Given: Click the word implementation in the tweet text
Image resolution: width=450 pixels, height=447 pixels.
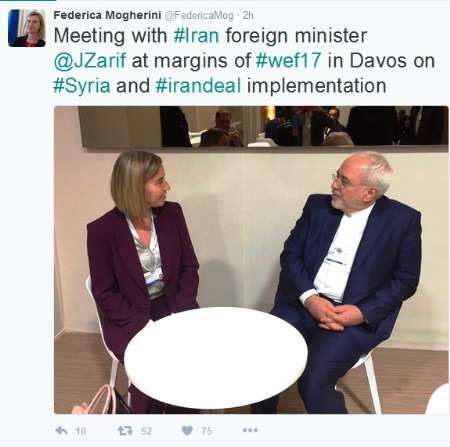Looking at the screenshot, I should click(316, 86).
